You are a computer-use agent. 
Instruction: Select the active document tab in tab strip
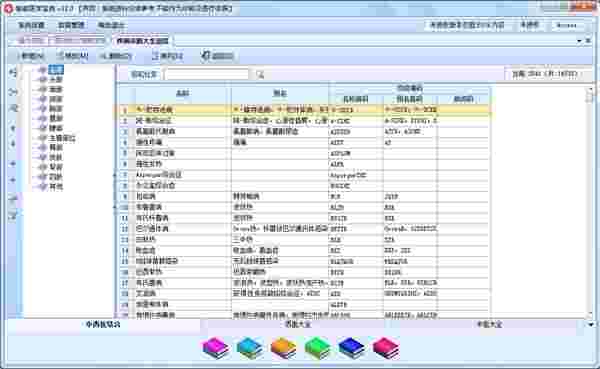(x=142, y=41)
